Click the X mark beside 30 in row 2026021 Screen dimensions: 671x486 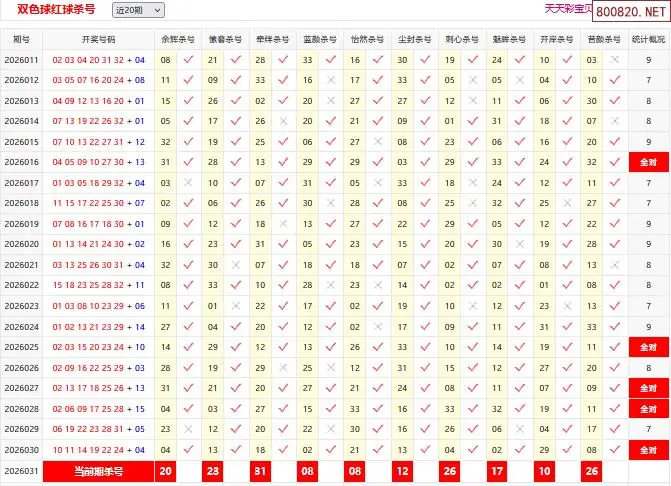click(236, 265)
